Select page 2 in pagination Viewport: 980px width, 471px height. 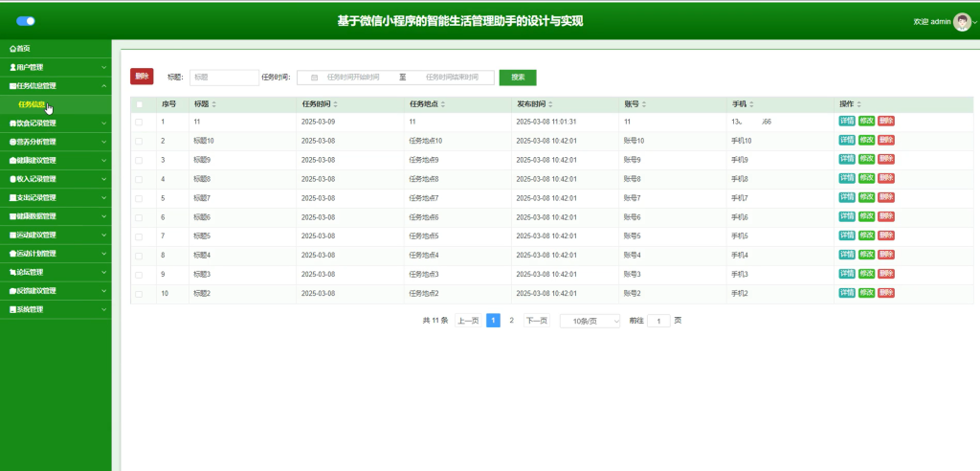click(511, 321)
